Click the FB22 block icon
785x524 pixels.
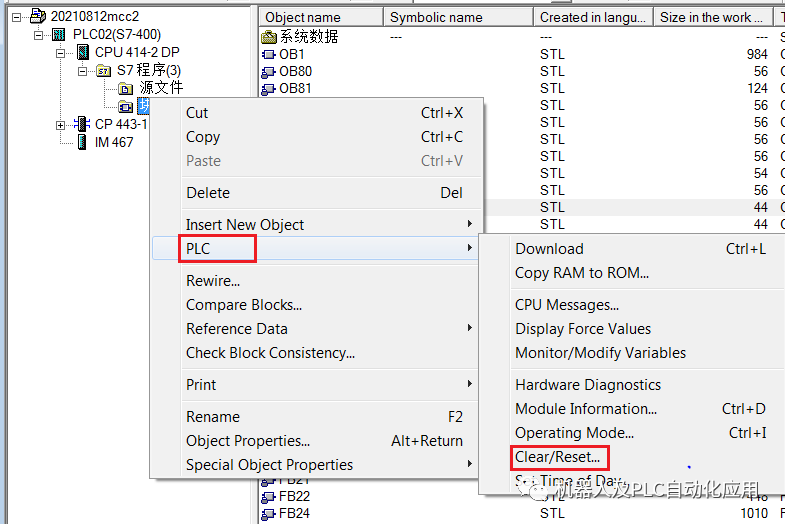[x=268, y=496]
